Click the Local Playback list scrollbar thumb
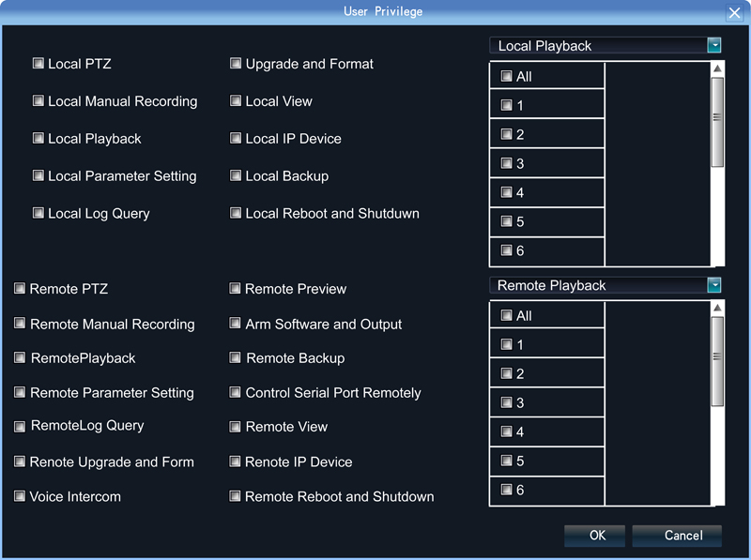 [x=717, y=122]
